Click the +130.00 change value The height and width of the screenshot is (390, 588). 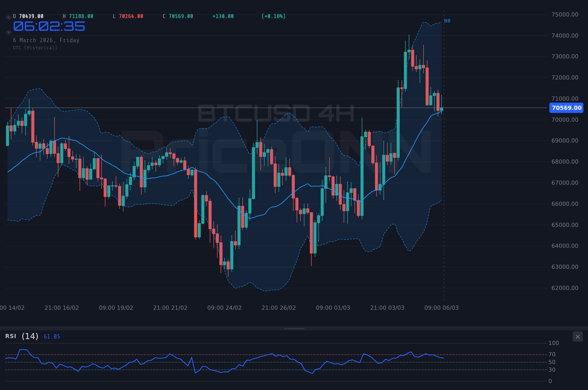pos(223,16)
